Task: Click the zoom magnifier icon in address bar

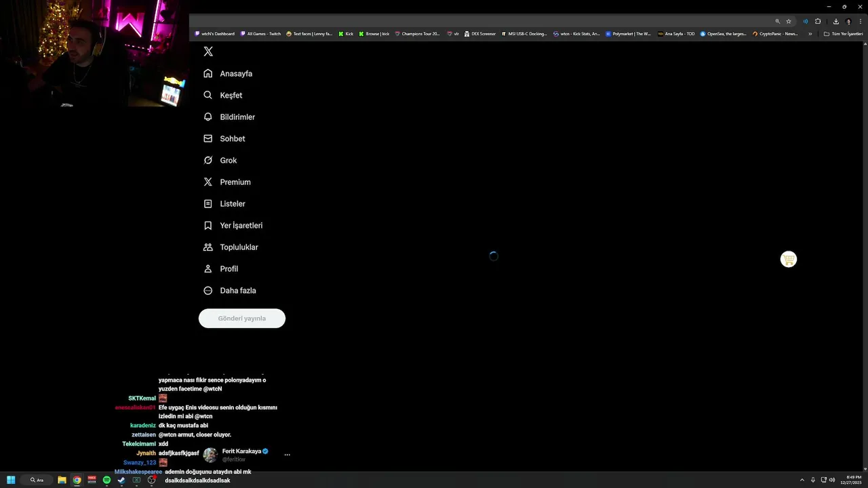Action: [x=778, y=21]
